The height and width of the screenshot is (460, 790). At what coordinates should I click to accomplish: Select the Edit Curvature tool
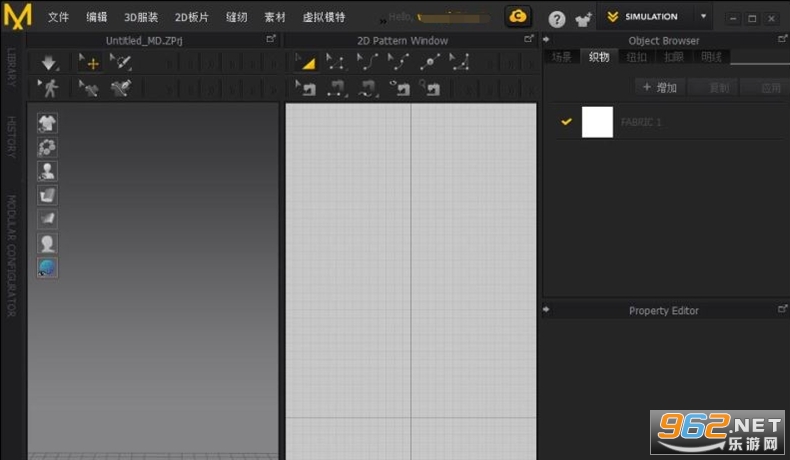tap(367, 62)
